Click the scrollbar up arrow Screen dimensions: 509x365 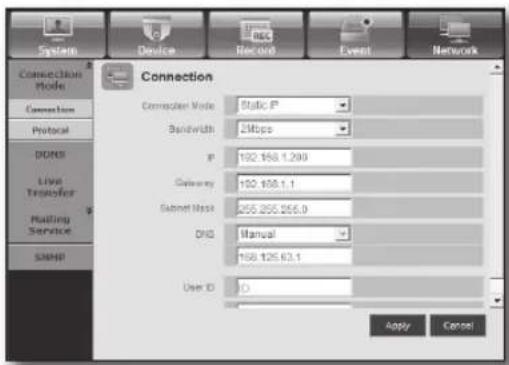click(497, 68)
